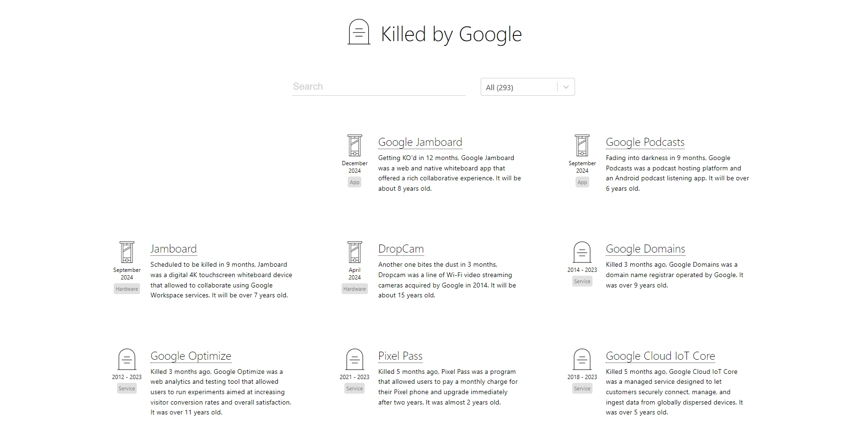Visit the Google Optimize title link
868x422 pixels.
(191, 356)
